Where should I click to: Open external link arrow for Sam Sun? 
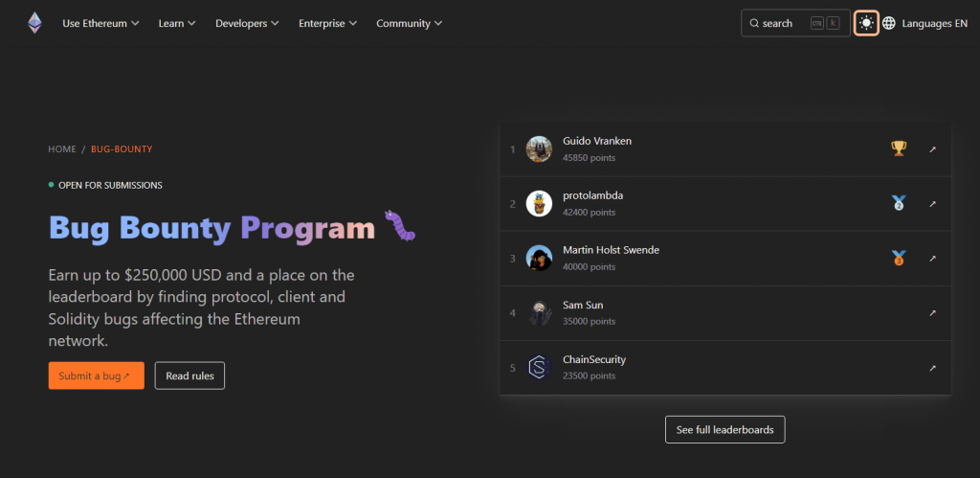[932, 313]
